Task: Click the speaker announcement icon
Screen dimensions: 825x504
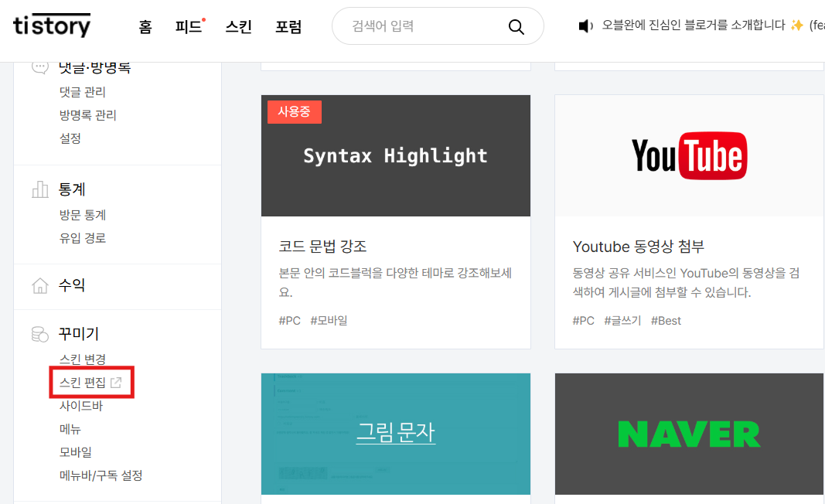Action: pyautogui.click(x=585, y=26)
